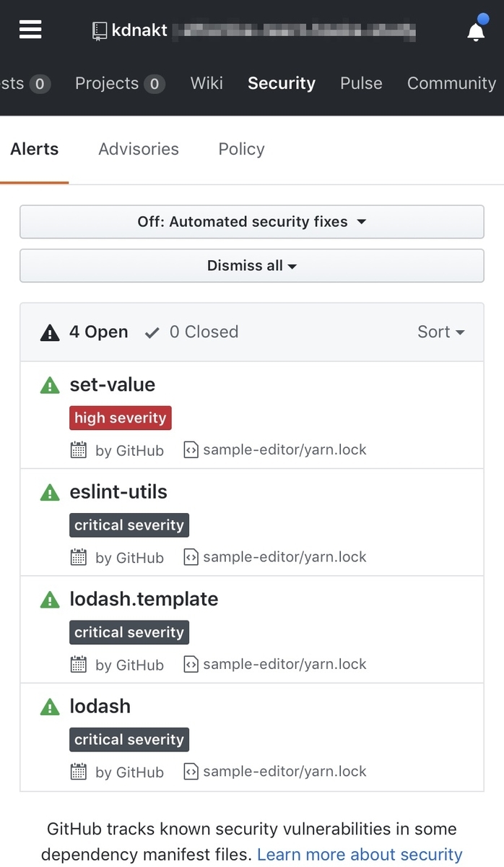Tap the file code icon in the eslint-utils row
The width and height of the screenshot is (504, 867).
[191, 557]
